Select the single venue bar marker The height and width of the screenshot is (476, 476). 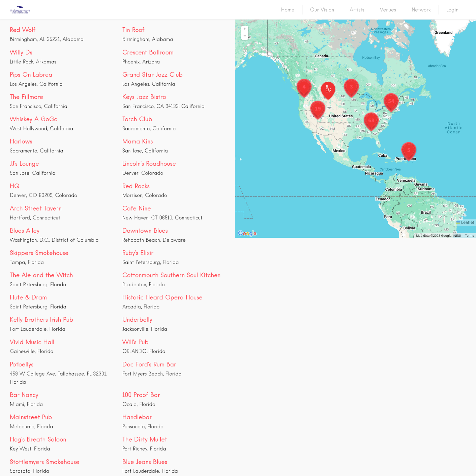pos(328,90)
